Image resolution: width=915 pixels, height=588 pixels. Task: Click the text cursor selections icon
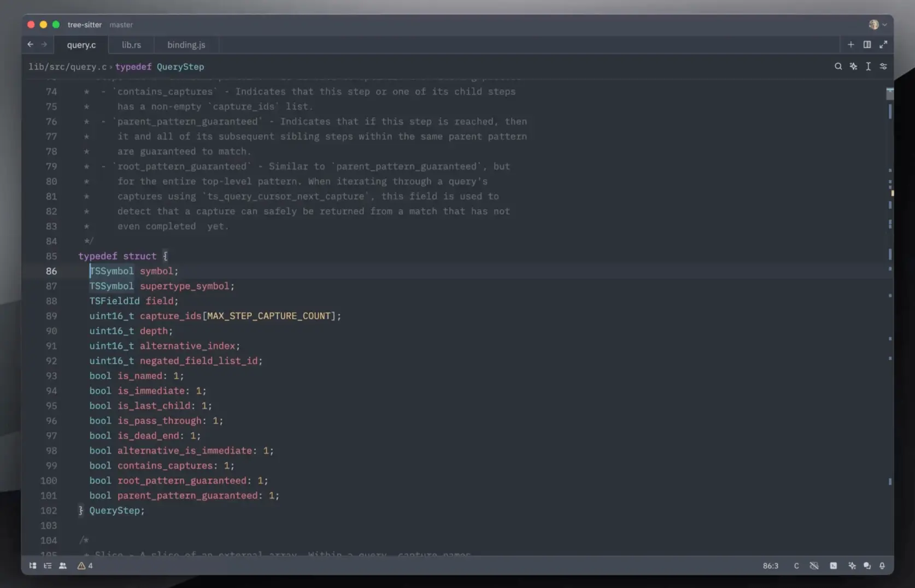(868, 67)
